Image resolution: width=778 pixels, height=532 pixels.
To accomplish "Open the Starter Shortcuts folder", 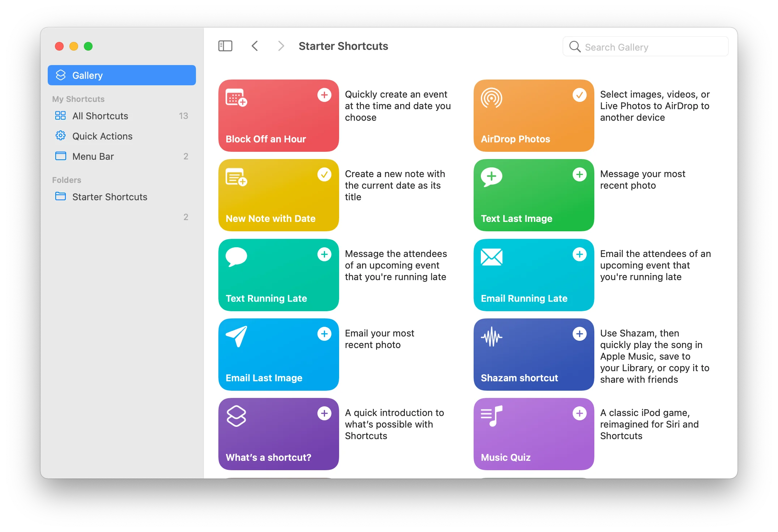I will (x=122, y=197).
